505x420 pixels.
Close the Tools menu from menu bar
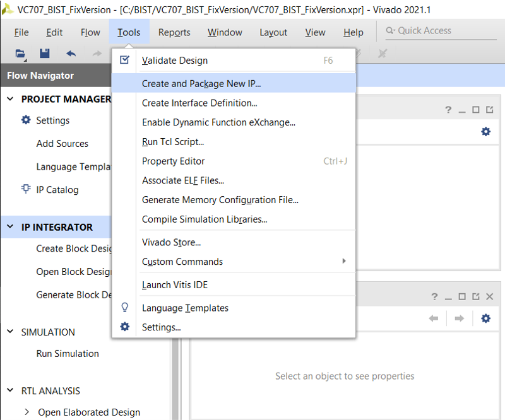pos(129,32)
